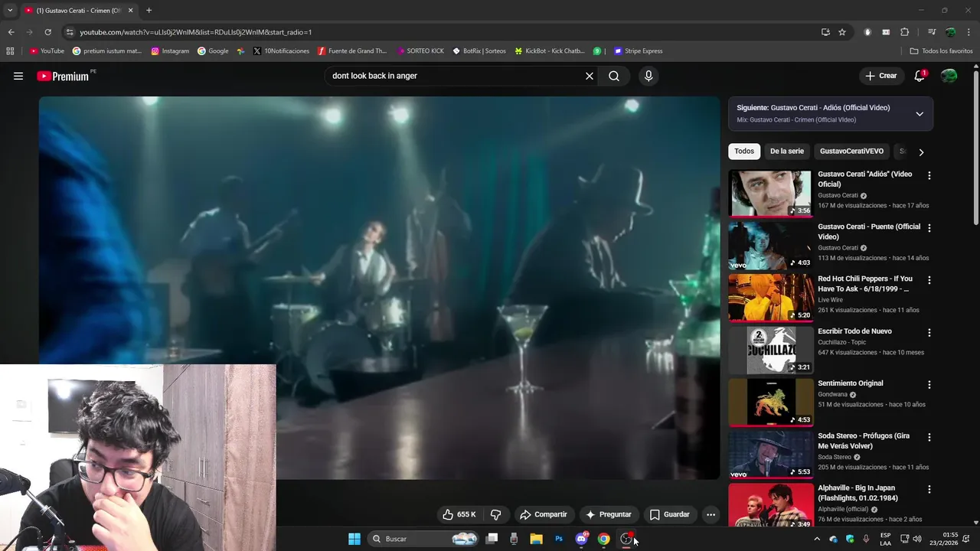Like the video (655 K)
Image resolution: width=980 pixels, height=551 pixels.
coord(459,514)
